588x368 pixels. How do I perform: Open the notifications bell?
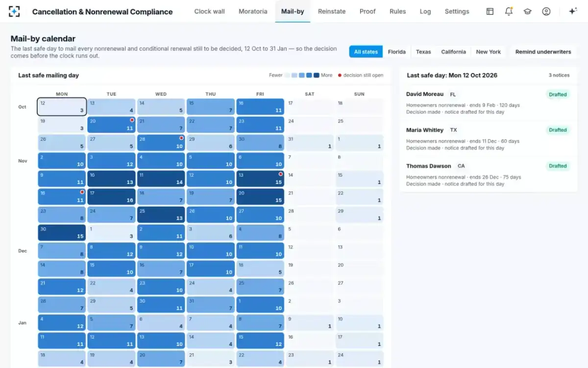click(x=509, y=11)
